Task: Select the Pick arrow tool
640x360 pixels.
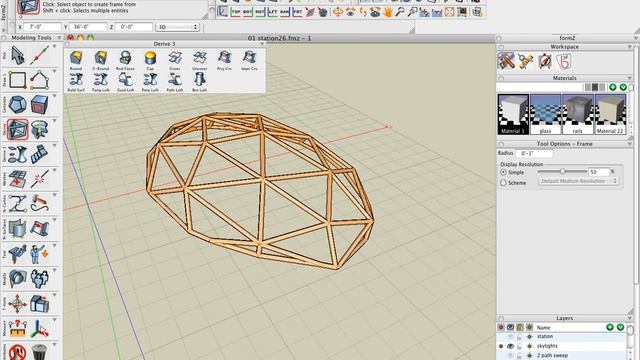Action: (17, 55)
